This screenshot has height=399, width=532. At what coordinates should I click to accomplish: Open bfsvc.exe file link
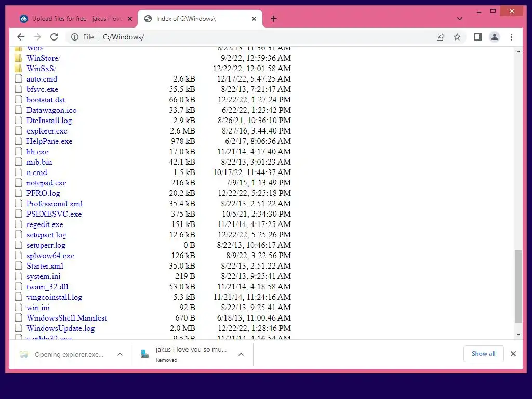43,89
